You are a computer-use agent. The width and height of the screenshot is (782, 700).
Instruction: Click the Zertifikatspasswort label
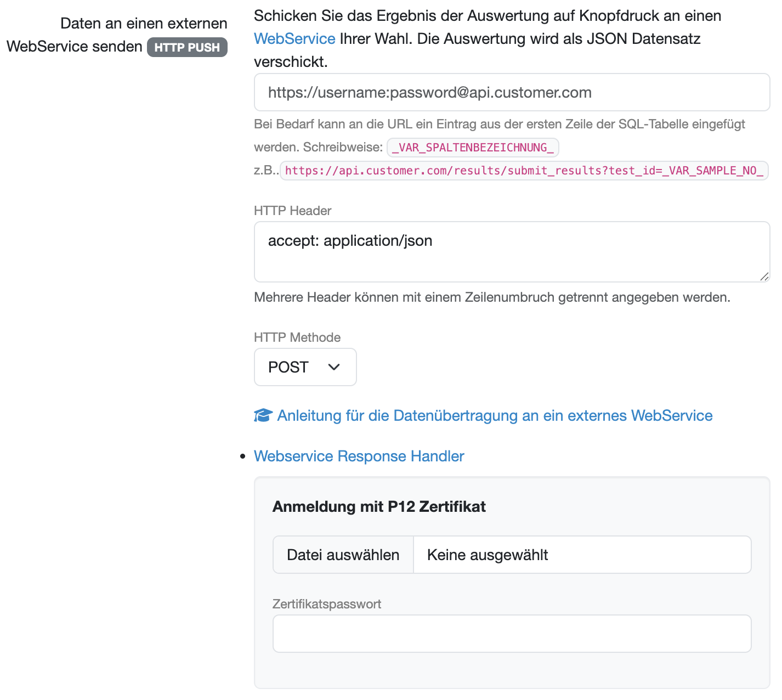coord(327,604)
